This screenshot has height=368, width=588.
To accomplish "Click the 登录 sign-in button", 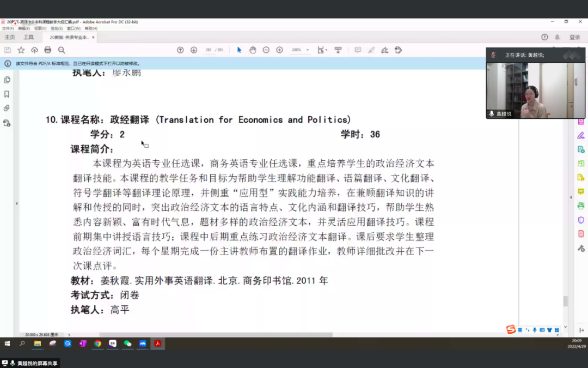I will pos(574,37).
